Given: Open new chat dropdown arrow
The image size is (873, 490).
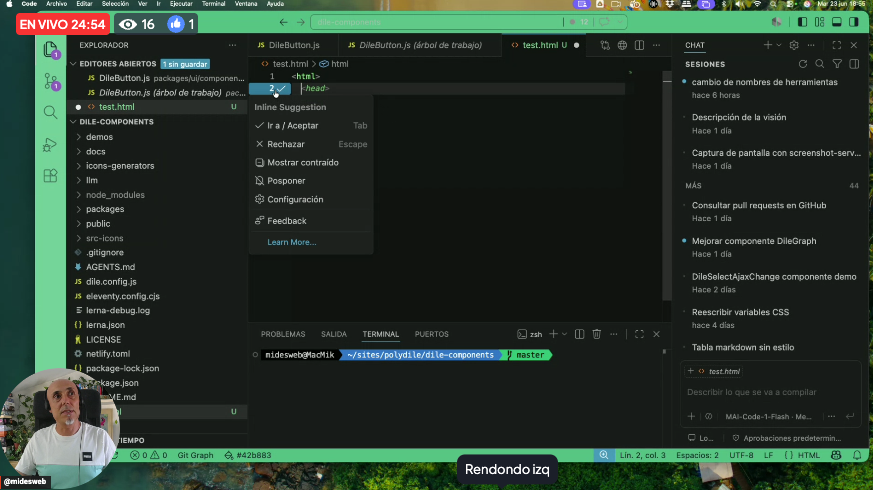Looking at the screenshot, I should coord(779,45).
